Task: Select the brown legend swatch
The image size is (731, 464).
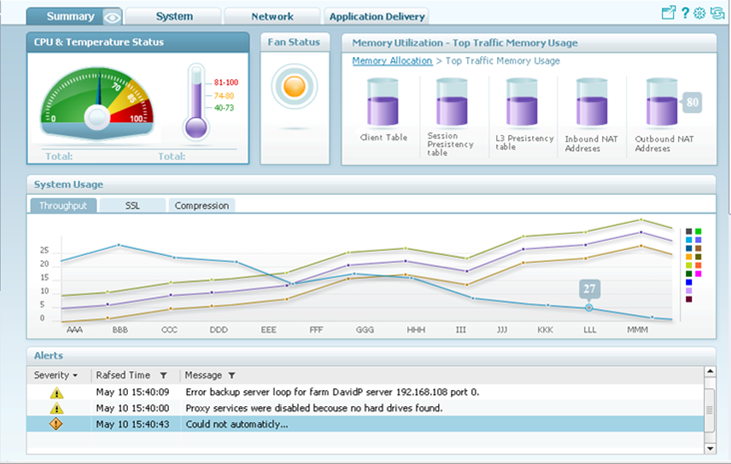Action: point(698,249)
